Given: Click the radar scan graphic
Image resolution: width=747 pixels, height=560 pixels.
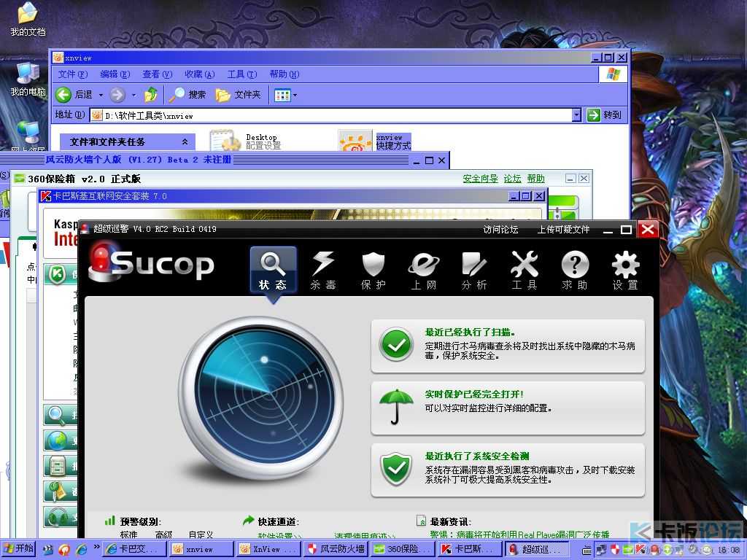Looking at the screenshot, I should point(260,399).
